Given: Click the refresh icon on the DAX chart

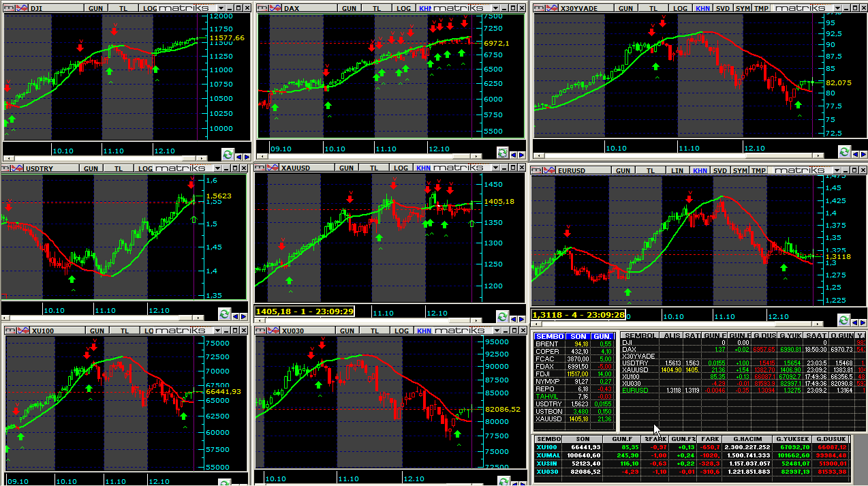Looking at the screenshot, I should (503, 153).
